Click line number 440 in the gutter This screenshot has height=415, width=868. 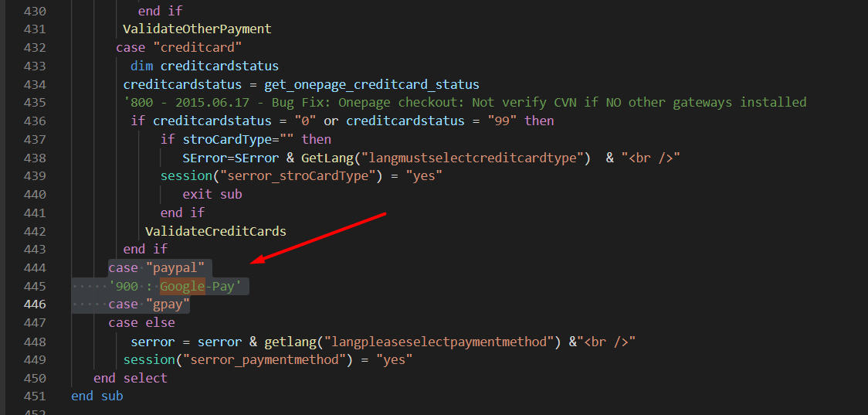point(34,195)
